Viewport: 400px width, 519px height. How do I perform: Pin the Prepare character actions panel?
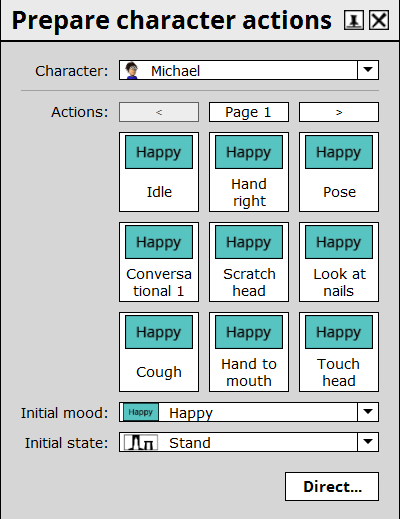(x=354, y=20)
